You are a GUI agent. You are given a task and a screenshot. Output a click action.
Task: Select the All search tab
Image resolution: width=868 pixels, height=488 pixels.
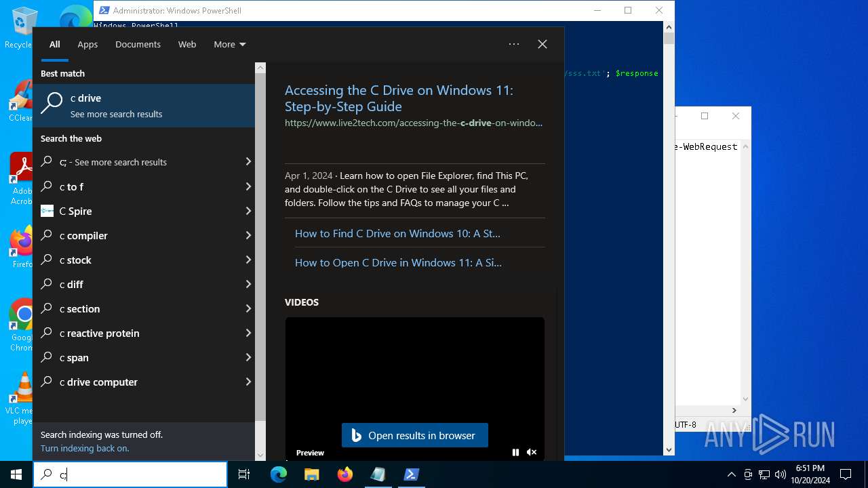[x=55, y=44]
